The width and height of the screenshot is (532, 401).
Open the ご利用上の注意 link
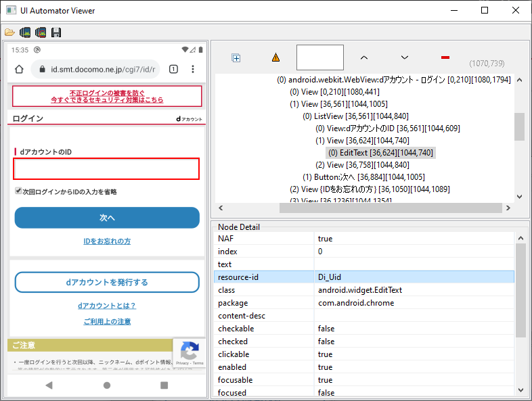click(107, 322)
